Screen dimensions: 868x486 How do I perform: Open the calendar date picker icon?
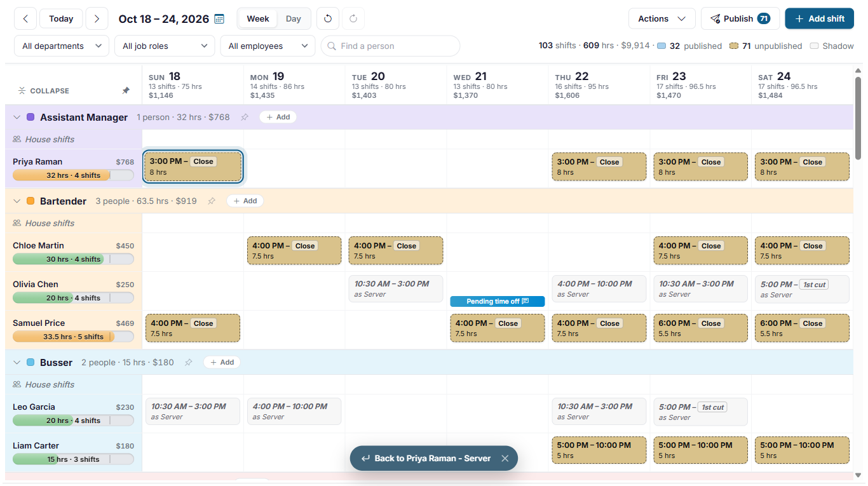(219, 19)
